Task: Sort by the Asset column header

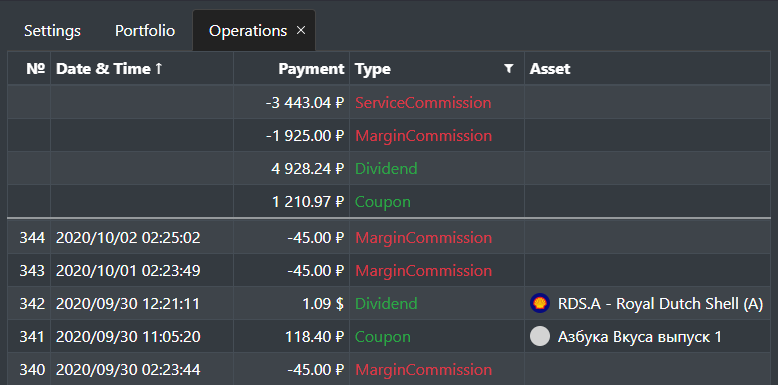Action: [x=550, y=68]
